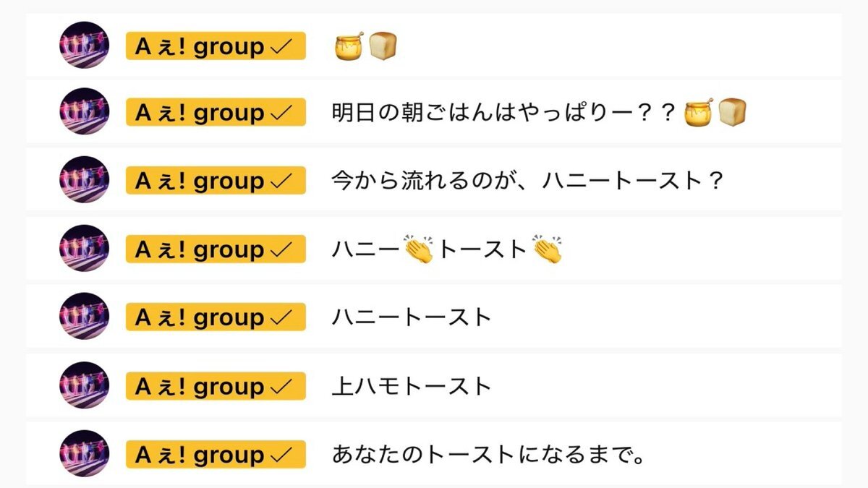Click the comment text あなたのトーストになるまで。
Screen dimensions: 868x488
pos(488,455)
